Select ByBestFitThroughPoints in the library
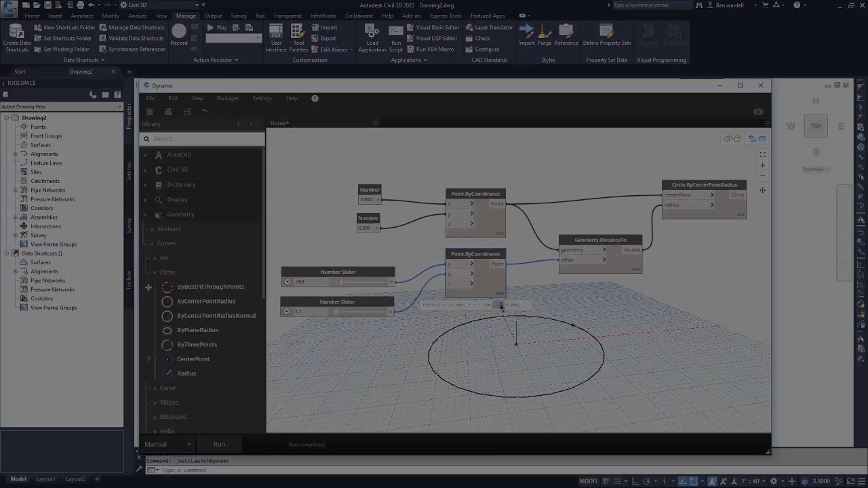 (x=210, y=287)
